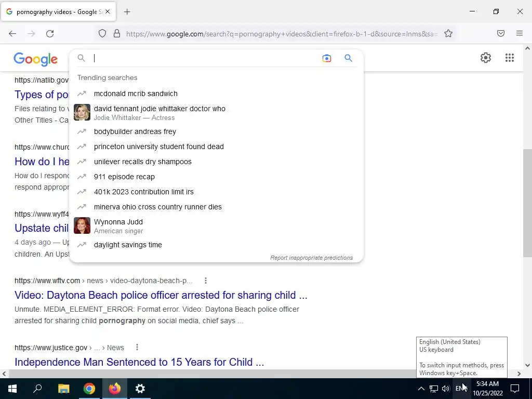Open Windows taskbar search
Image resolution: width=532 pixels, height=399 pixels.
click(37, 389)
